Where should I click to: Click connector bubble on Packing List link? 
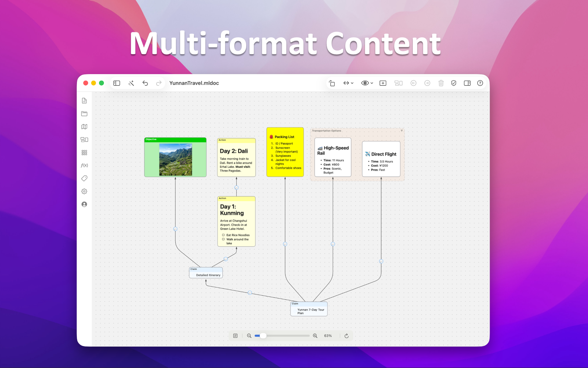pyautogui.click(x=285, y=244)
